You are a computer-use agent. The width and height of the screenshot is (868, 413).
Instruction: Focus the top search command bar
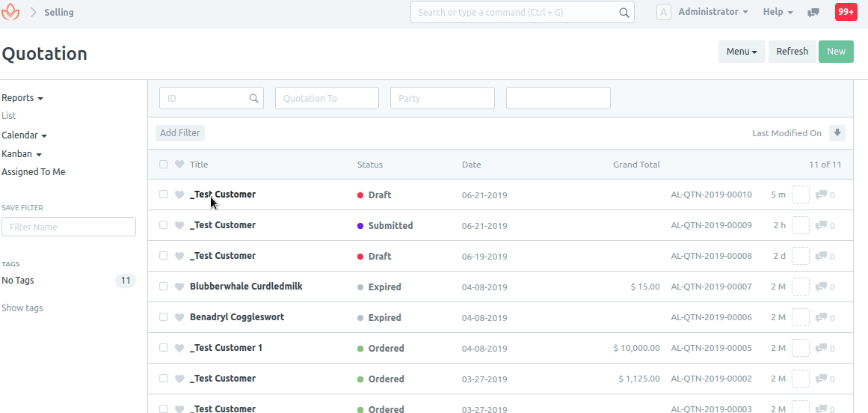coord(523,12)
